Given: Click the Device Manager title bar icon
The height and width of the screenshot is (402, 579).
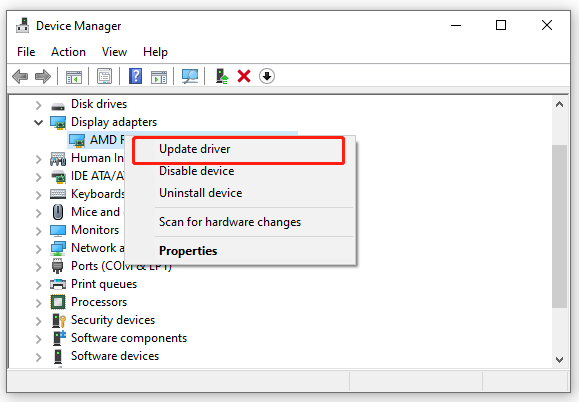Looking at the screenshot, I should click(23, 25).
